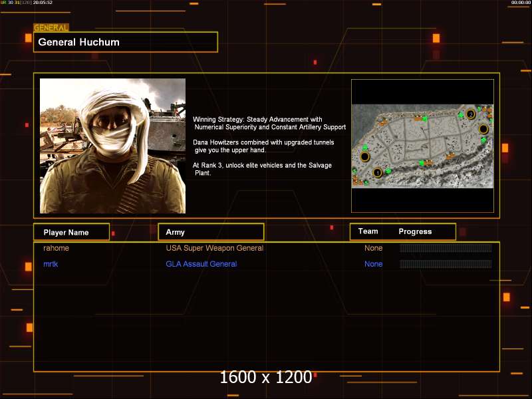Click the Player Name column header
Viewport: 532px width, 399px height.
pos(70,232)
